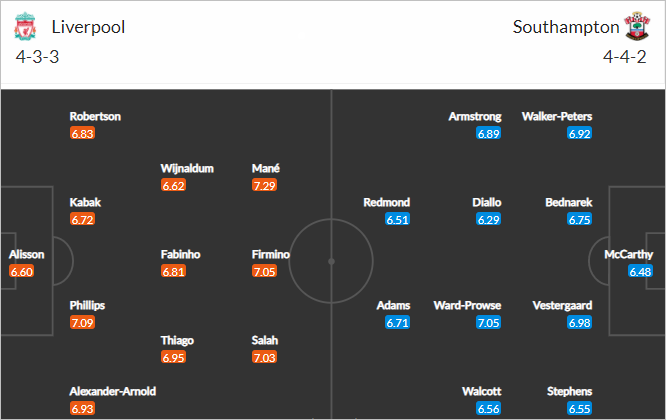Click Walcott's 6.56 rating badge

click(488, 409)
